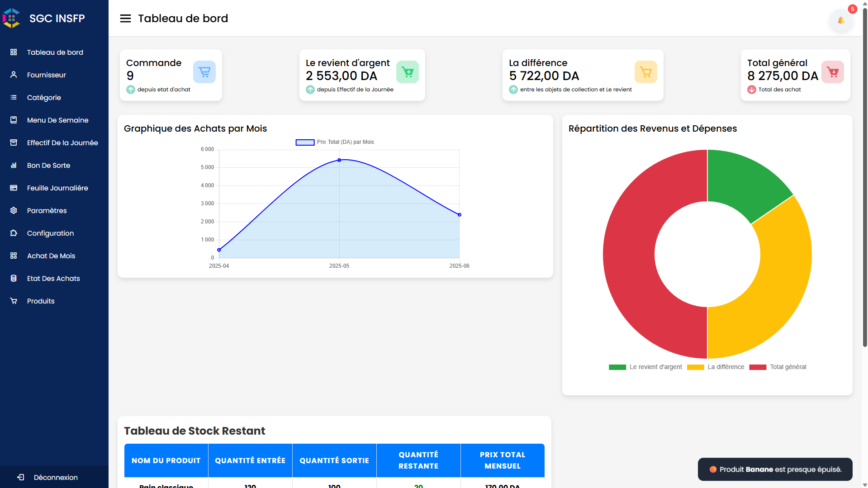This screenshot has width=868, height=488.
Task: Toggle the Prix Total (DA) par Mois legend
Action: [335, 142]
